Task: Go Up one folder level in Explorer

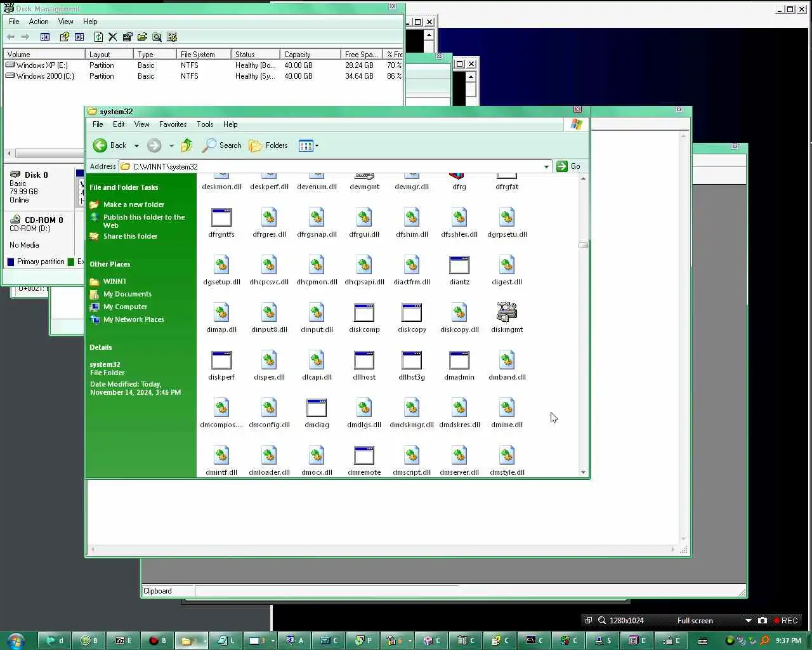Action: click(x=187, y=145)
